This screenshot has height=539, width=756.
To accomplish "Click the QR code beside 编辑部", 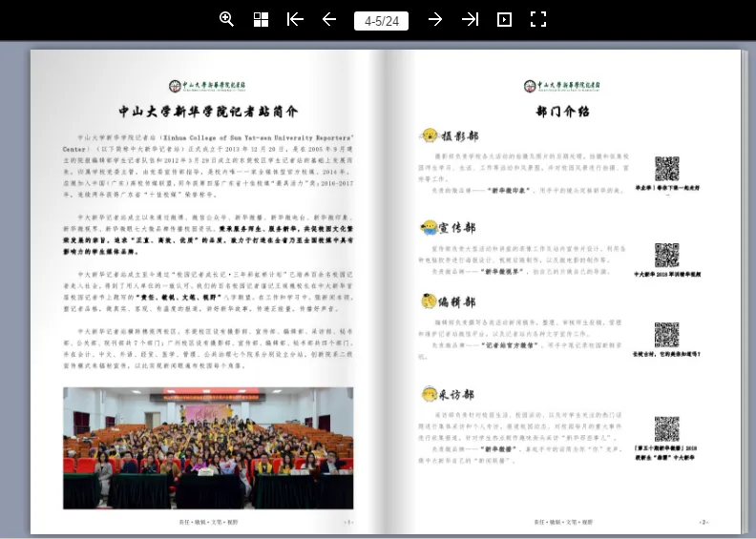I will [x=667, y=335].
